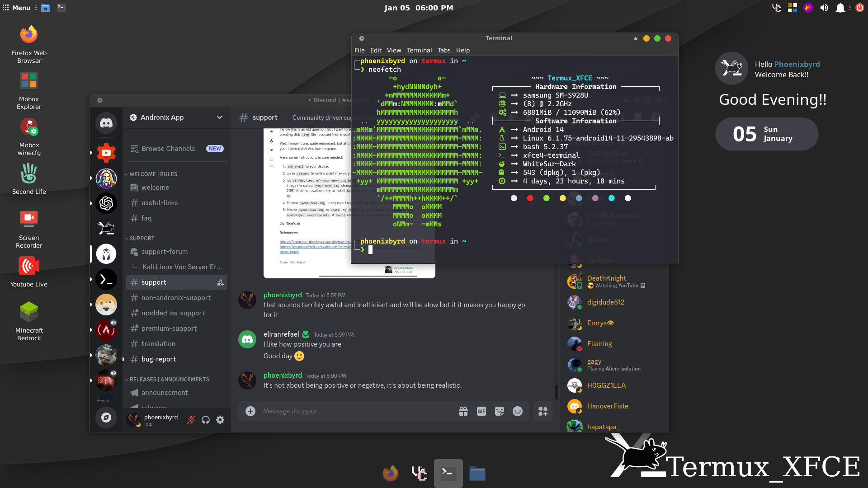Open the terminal window roll-up arrow button
Screen dimensions: 868x488
635,38
